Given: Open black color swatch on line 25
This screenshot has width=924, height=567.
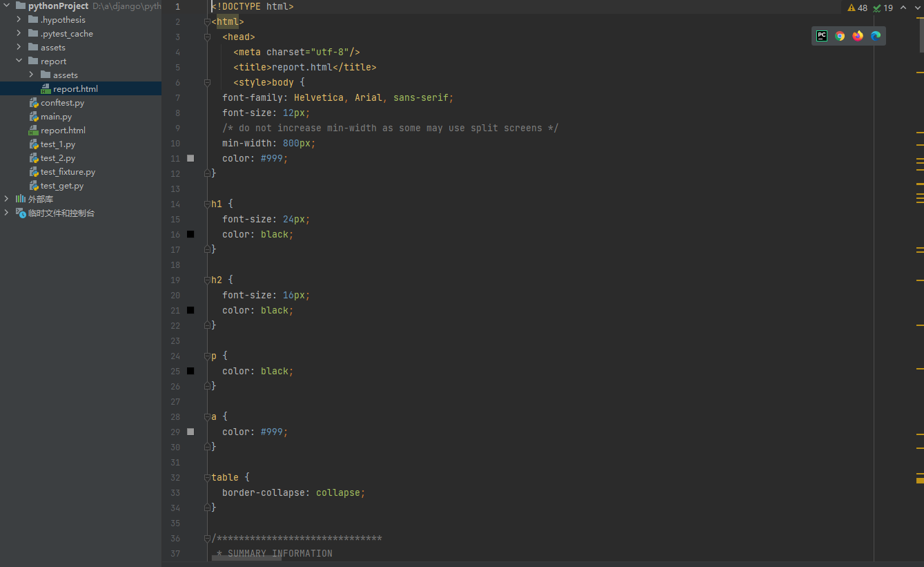Looking at the screenshot, I should [x=190, y=371].
